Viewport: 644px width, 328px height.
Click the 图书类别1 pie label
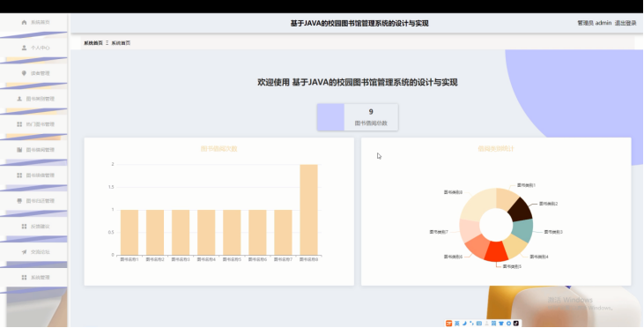[x=526, y=185]
